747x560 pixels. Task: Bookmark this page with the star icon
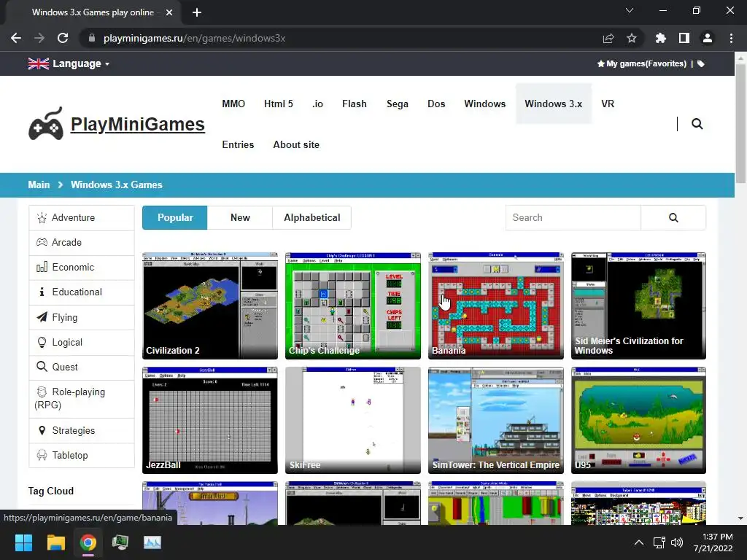pos(632,38)
